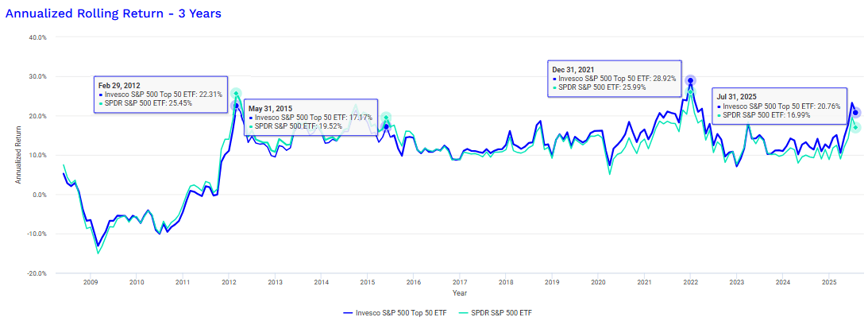Click SPDR teal marker at Feb 29, 2012 peak
The width and height of the screenshot is (868, 321).
(x=236, y=94)
